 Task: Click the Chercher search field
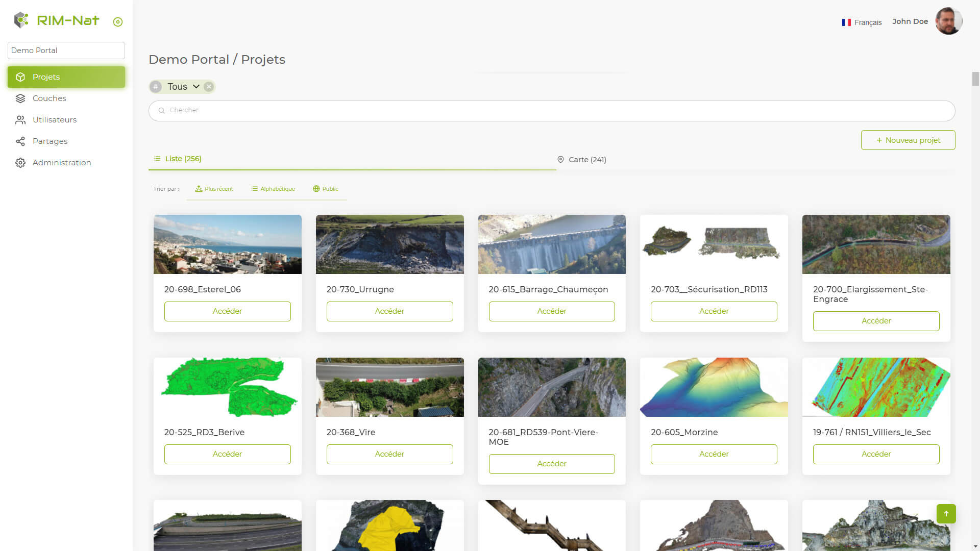pos(551,111)
